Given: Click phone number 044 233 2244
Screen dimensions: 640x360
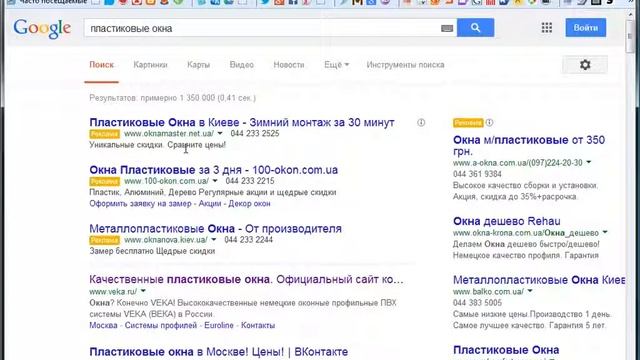Looking at the screenshot, I should pos(249,240).
